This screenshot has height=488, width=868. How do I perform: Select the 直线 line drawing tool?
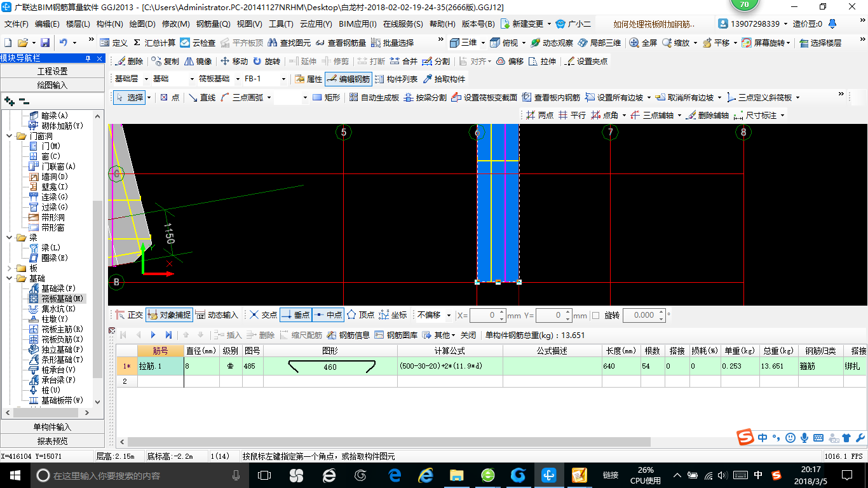coord(201,98)
